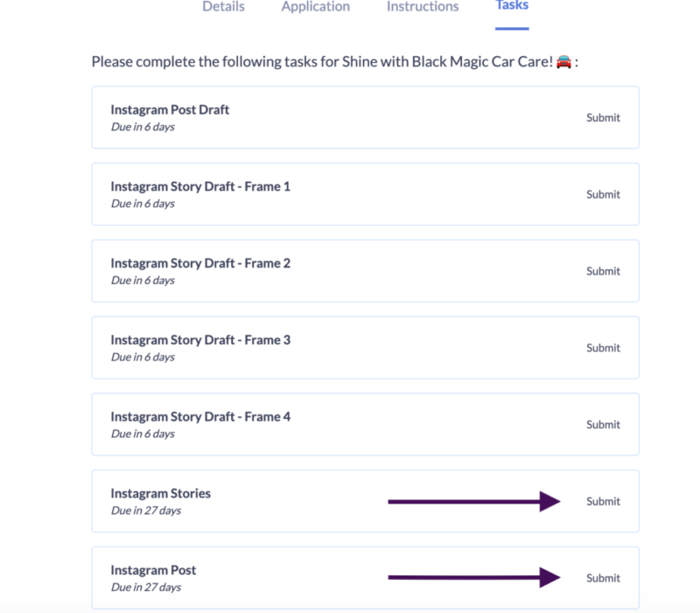Submit the Instagram Post Draft task
Image resolution: width=700 pixels, height=613 pixels.
(603, 117)
